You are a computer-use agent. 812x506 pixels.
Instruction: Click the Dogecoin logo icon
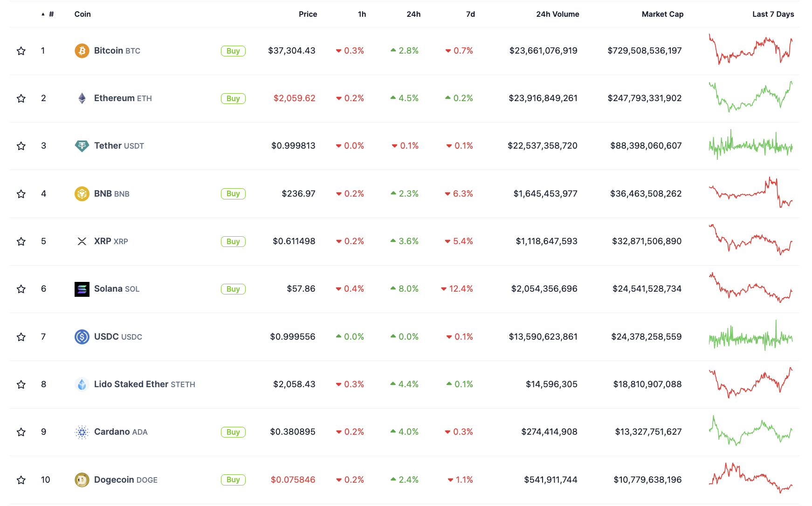coord(82,480)
